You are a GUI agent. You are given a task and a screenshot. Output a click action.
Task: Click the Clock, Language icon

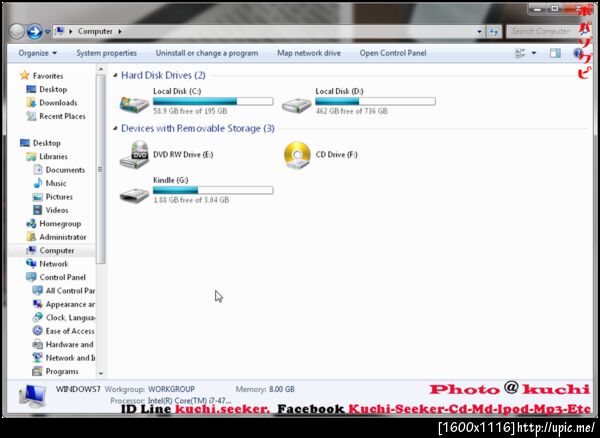(38, 318)
